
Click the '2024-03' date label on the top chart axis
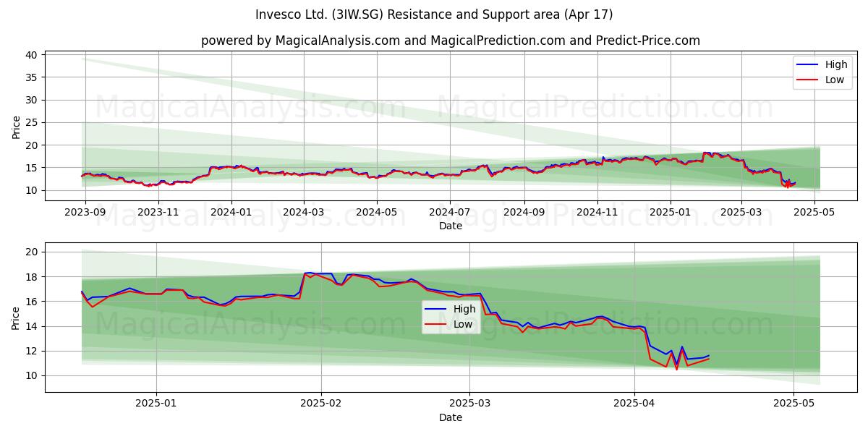tap(303, 213)
